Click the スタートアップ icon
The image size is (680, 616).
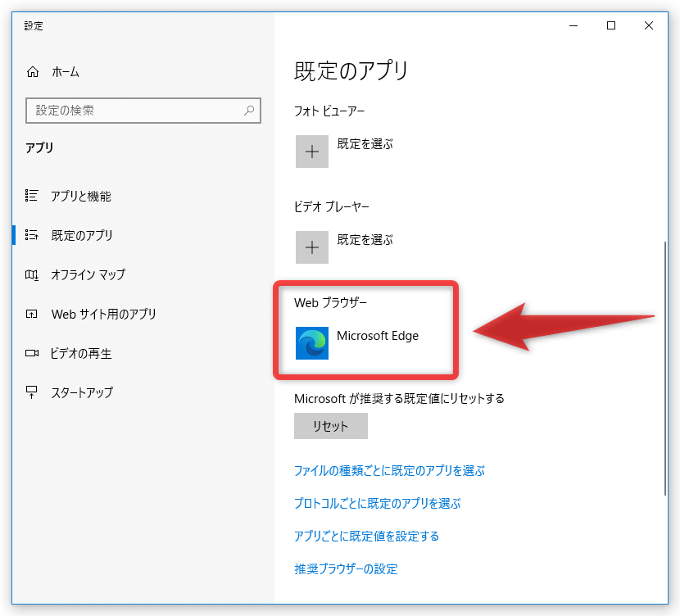pos(32,392)
